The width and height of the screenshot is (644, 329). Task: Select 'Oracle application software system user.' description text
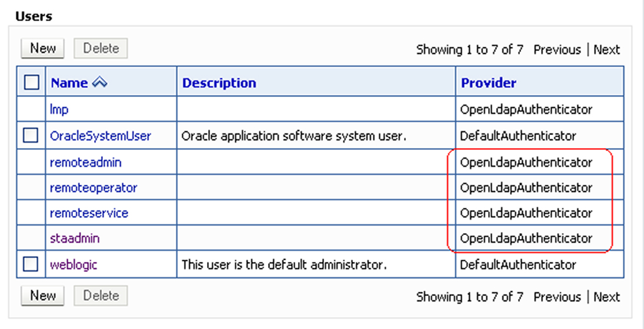[x=293, y=136]
